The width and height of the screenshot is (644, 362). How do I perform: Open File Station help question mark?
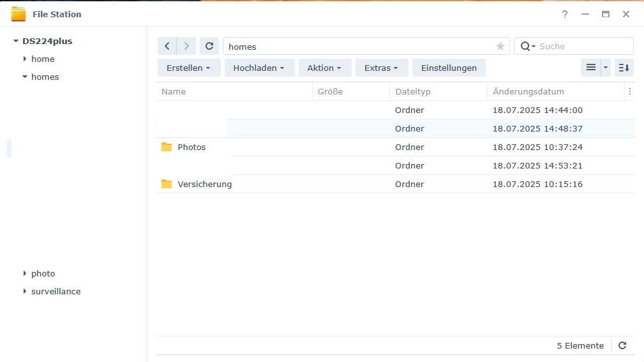pos(565,15)
